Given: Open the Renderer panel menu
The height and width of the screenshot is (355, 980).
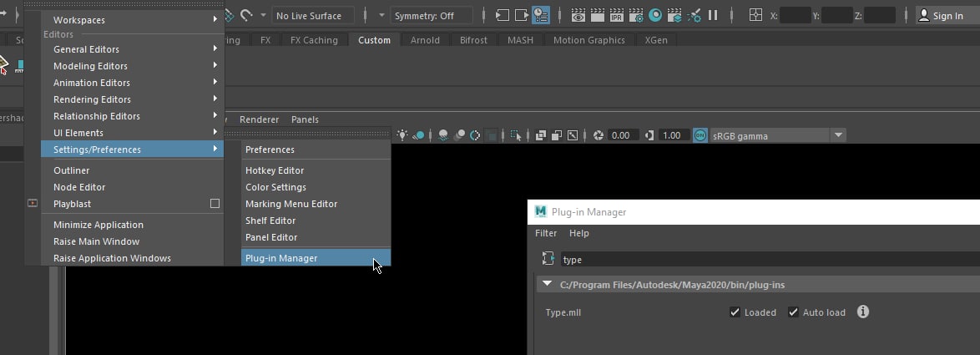Looking at the screenshot, I should [259, 119].
